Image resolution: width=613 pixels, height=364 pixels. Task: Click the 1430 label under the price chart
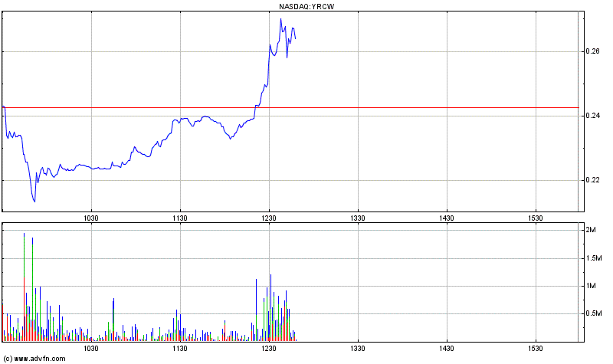point(447,218)
